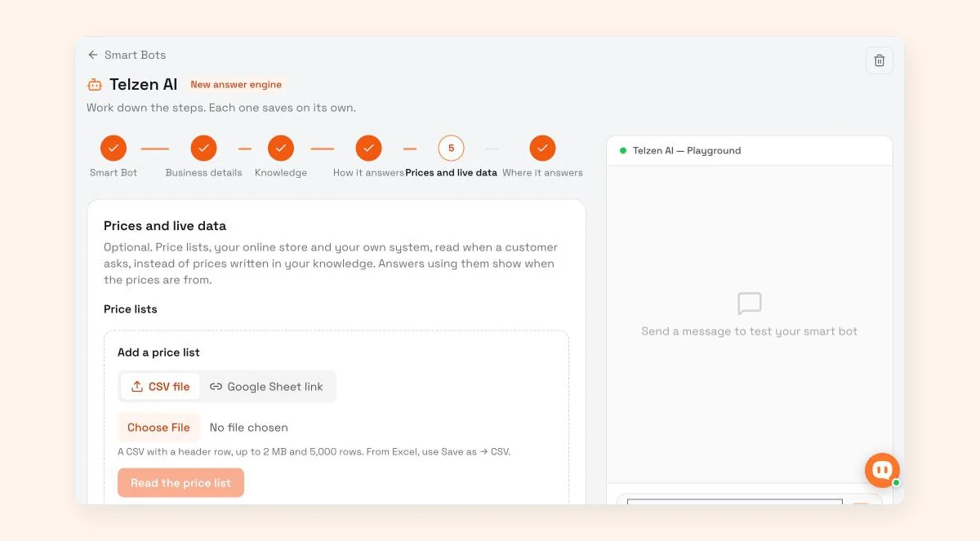Click the Prices and live data heading
This screenshot has width=980, height=541.
coord(165,226)
